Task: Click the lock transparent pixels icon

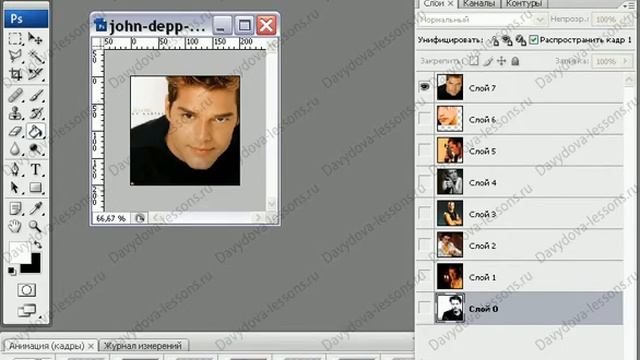Action: 473,61
